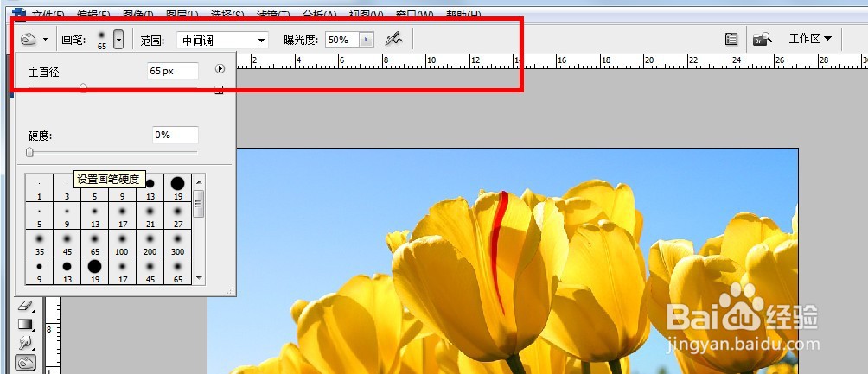This screenshot has height=374, width=868.
Task: Toggle the airbrush option icon
Action: click(x=394, y=39)
